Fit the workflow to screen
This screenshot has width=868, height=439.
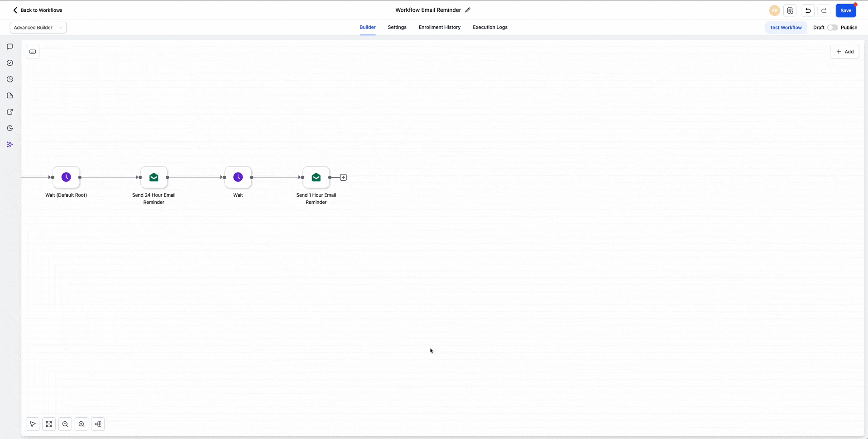(48, 424)
